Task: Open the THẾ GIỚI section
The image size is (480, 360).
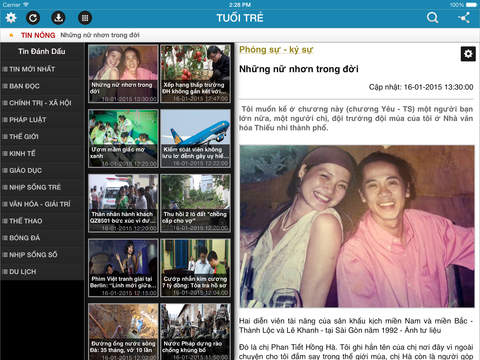Action: point(42,137)
